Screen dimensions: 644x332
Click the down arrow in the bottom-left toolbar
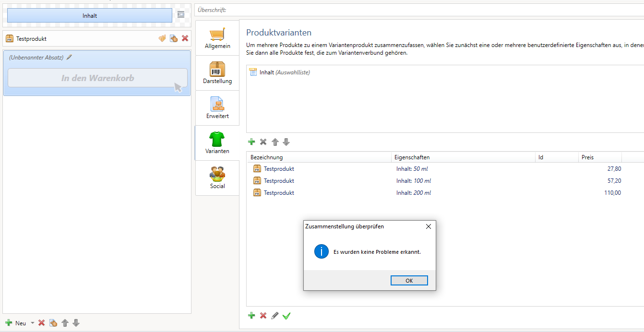tap(76, 323)
